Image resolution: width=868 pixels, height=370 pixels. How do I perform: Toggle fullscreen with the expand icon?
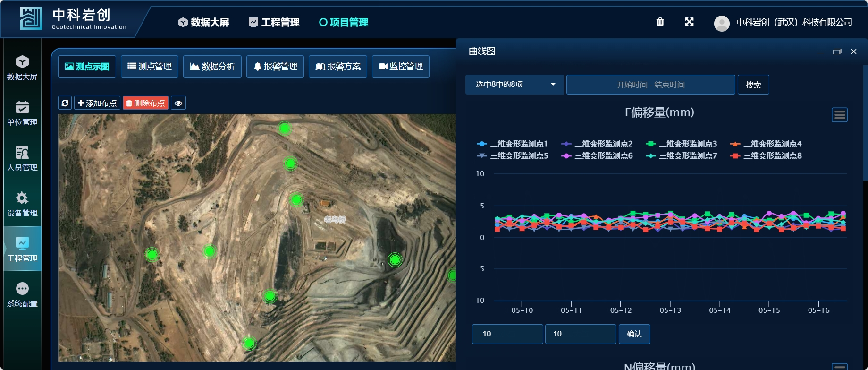click(689, 22)
